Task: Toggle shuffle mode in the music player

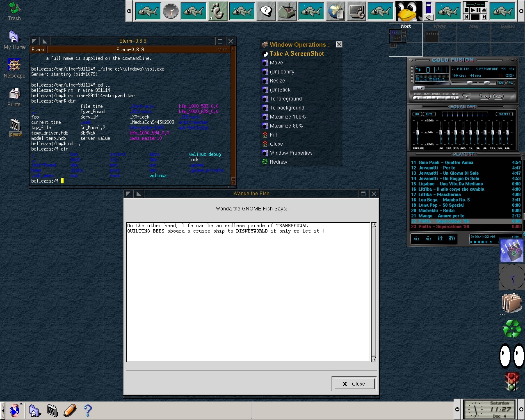Action: pyautogui.click(x=485, y=97)
